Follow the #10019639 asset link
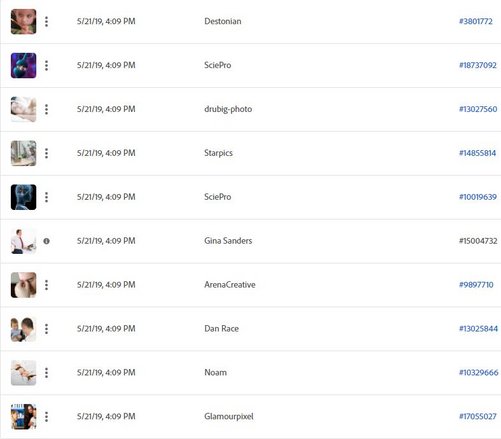 pyautogui.click(x=478, y=197)
